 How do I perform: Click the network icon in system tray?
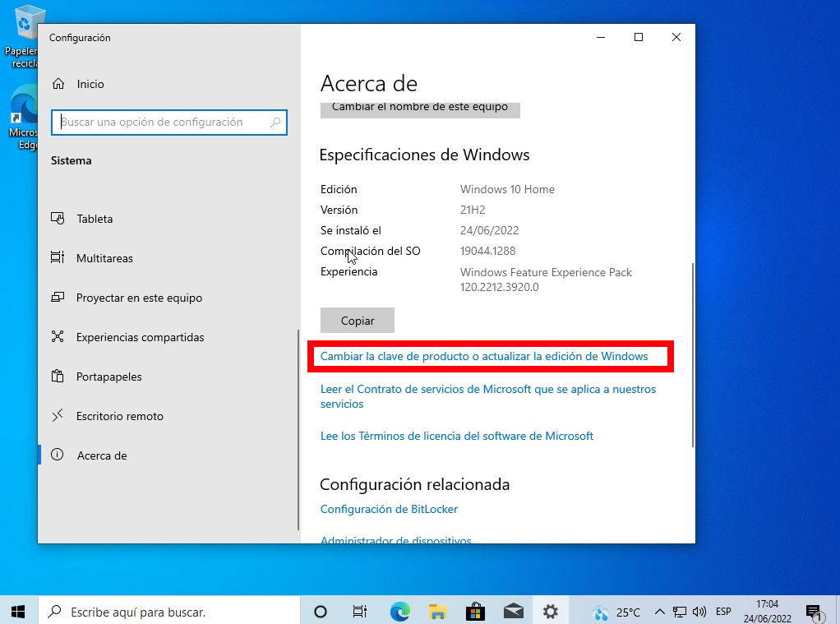tap(680, 612)
